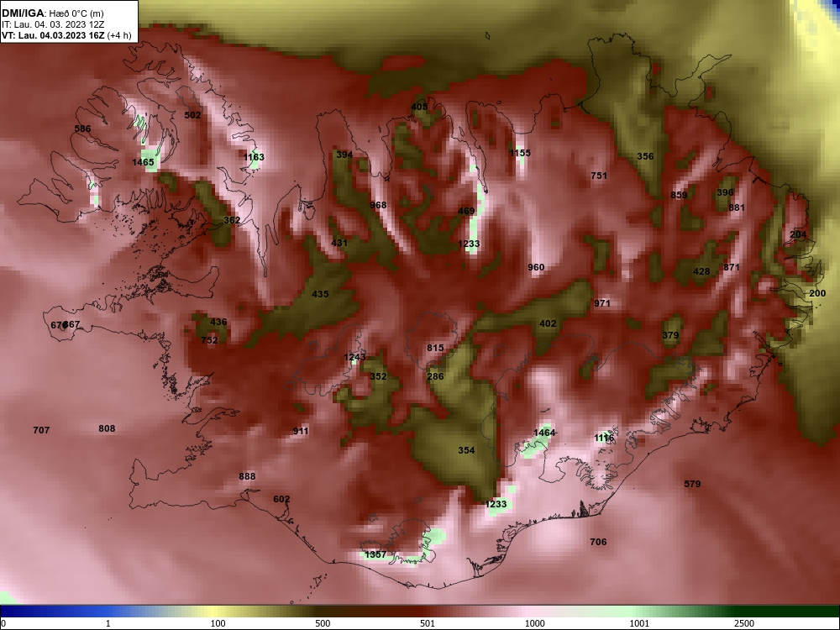Click the 436 label on Snæfellsnes

tap(218, 323)
